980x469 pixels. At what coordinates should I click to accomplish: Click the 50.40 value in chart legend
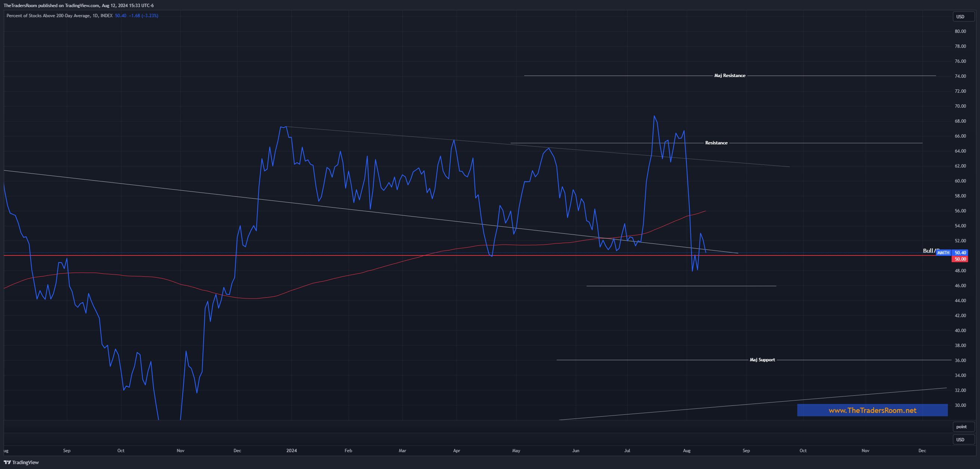coord(121,16)
